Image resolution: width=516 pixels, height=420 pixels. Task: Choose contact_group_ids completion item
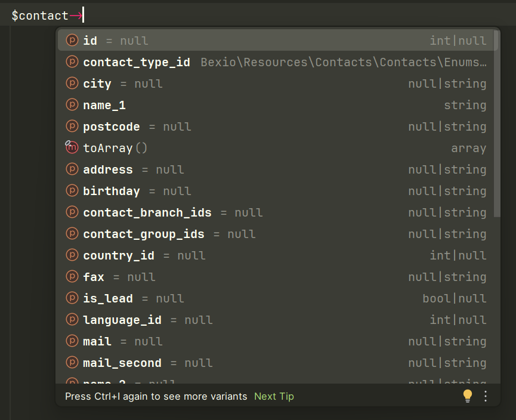pos(144,234)
